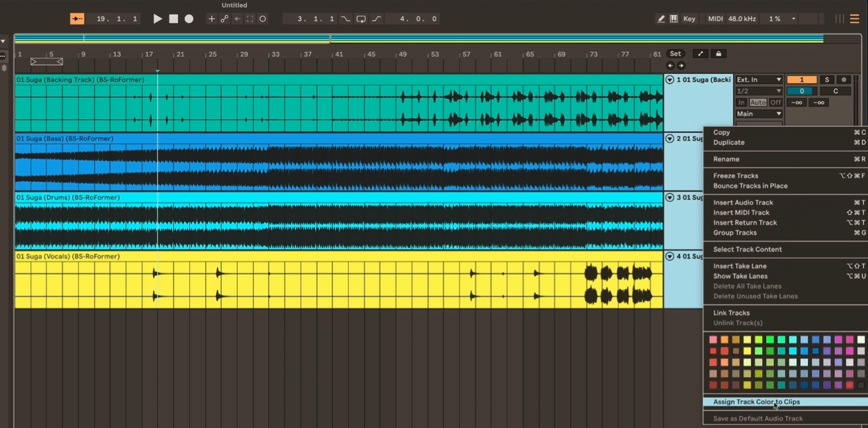Open Automation Mode via its toolbar icon
Screen dimensions: 868x428
click(x=224, y=19)
